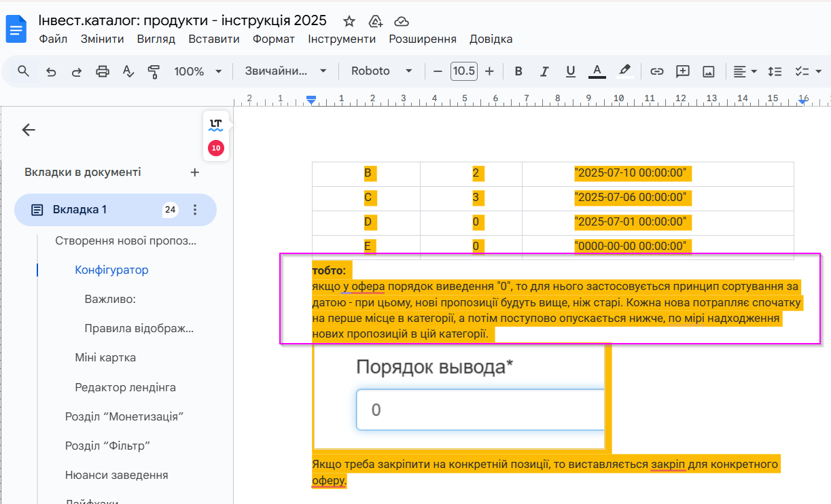Jump to Конфігуратор heading

tap(111, 270)
